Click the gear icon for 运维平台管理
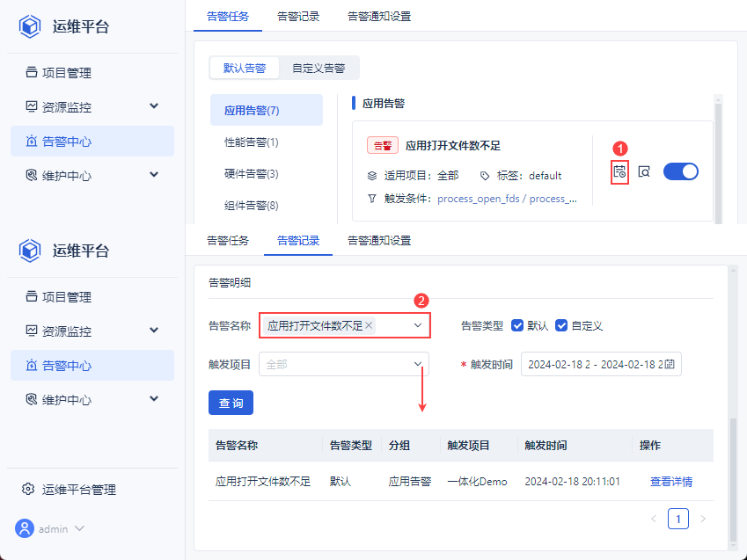This screenshot has height=560, width=747. tap(28, 490)
